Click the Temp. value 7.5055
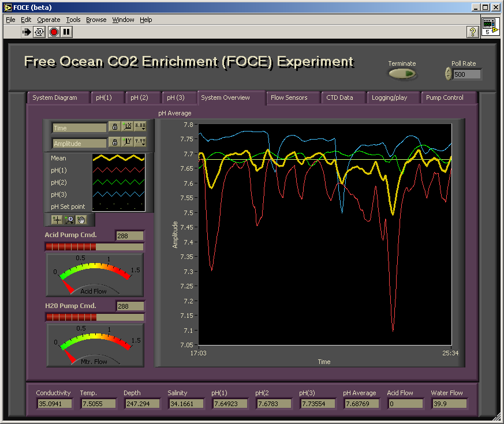 [x=98, y=404]
